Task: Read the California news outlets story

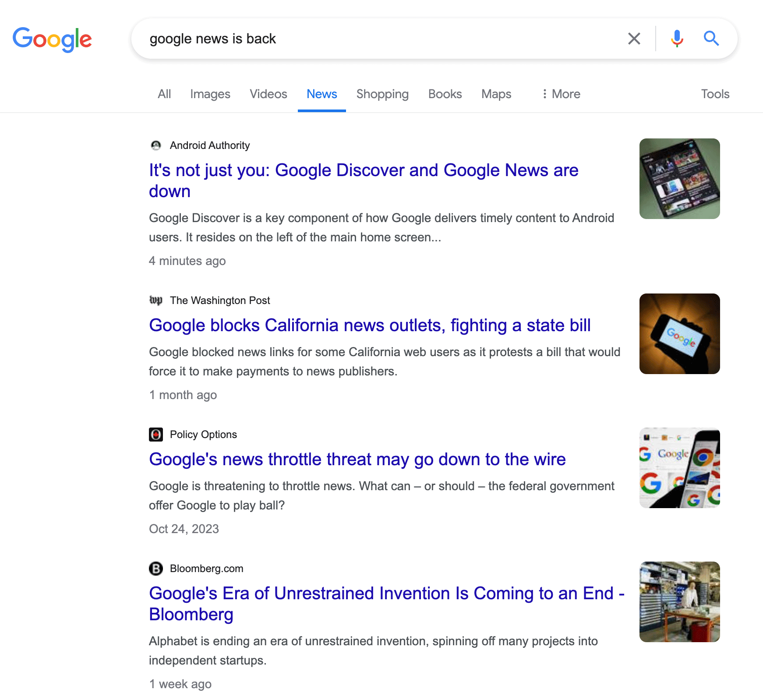Action: (x=370, y=325)
